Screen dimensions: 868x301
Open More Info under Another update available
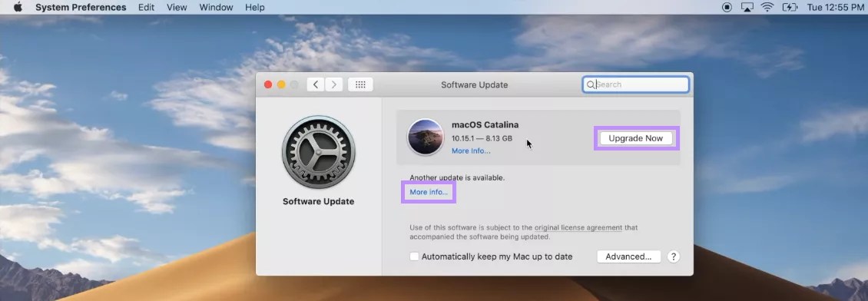point(429,192)
